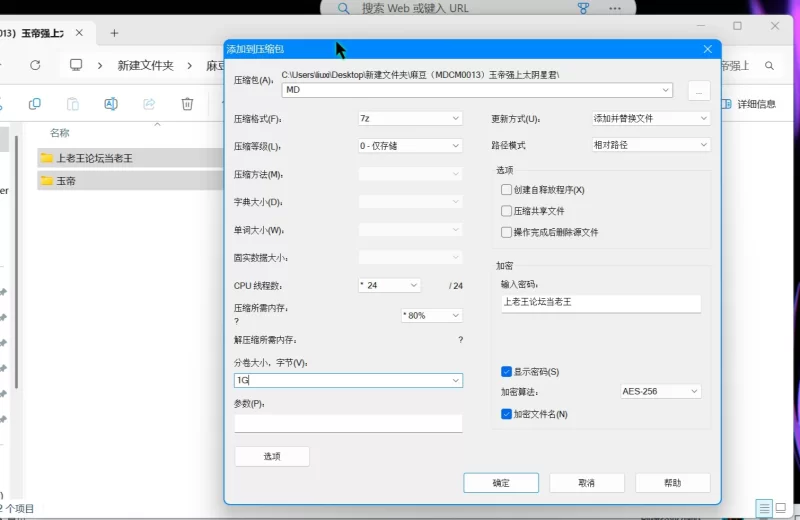
Task: Enable 操作完成后删除源文件 checkbox
Action: pos(506,232)
